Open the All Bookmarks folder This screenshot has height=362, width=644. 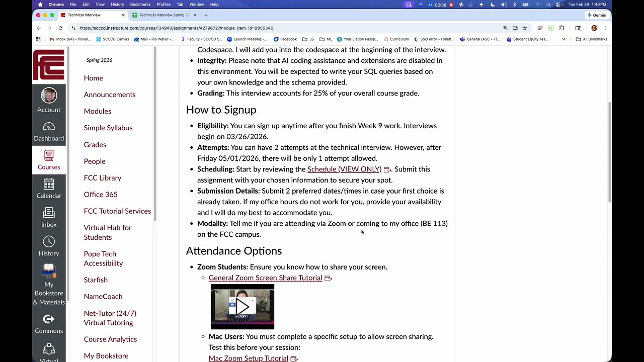pyautogui.click(x=591, y=39)
